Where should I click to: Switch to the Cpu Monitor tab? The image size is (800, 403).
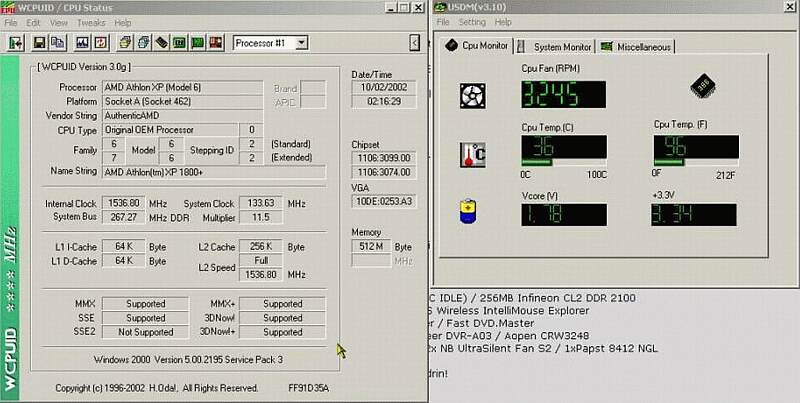477,45
